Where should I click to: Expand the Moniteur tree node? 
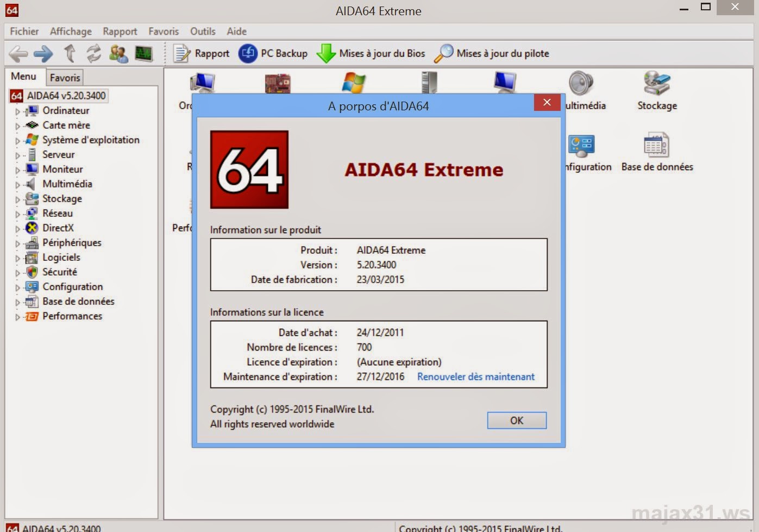pyautogui.click(x=17, y=170)
